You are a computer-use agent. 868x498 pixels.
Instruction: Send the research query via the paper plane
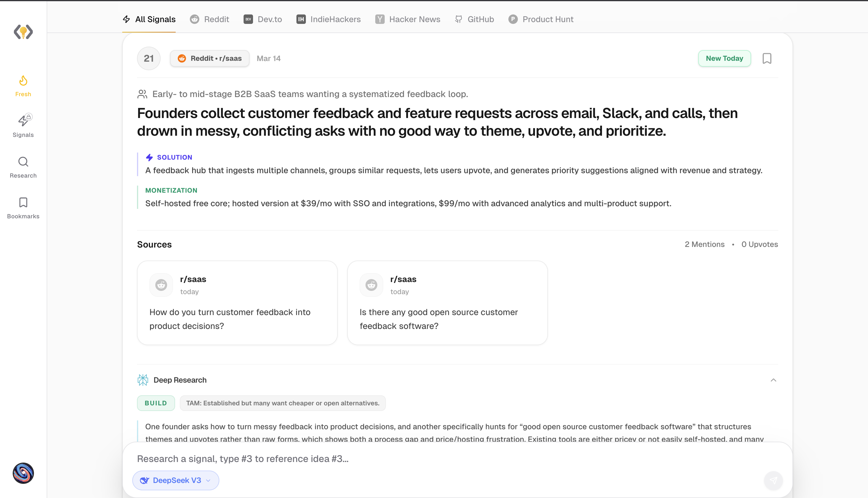[x=774, y=480]
